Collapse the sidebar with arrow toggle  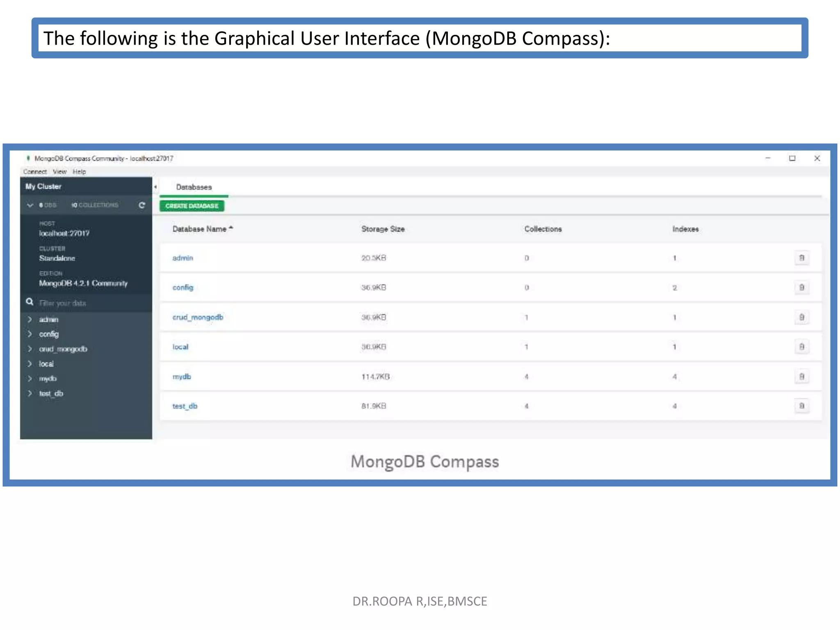[155, 187]
